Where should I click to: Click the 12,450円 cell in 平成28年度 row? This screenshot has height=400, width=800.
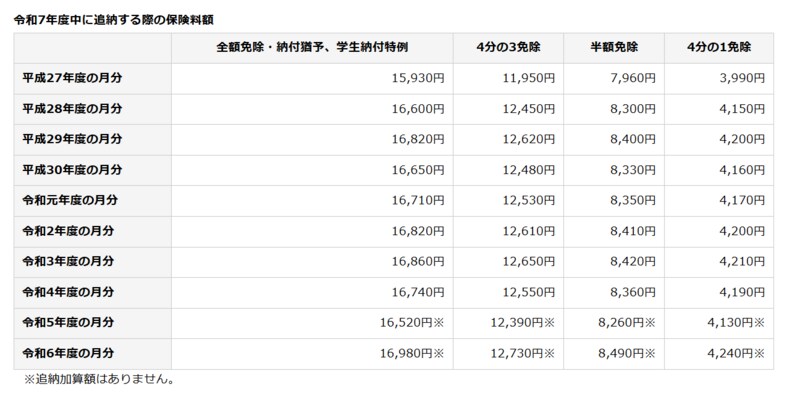click(x=529, y=108)
